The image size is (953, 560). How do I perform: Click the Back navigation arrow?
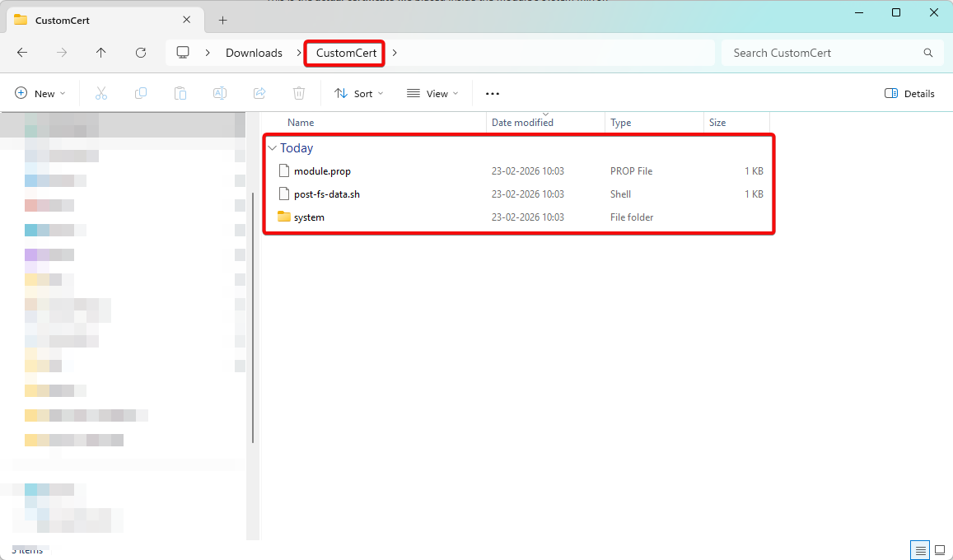click(22, 53)
